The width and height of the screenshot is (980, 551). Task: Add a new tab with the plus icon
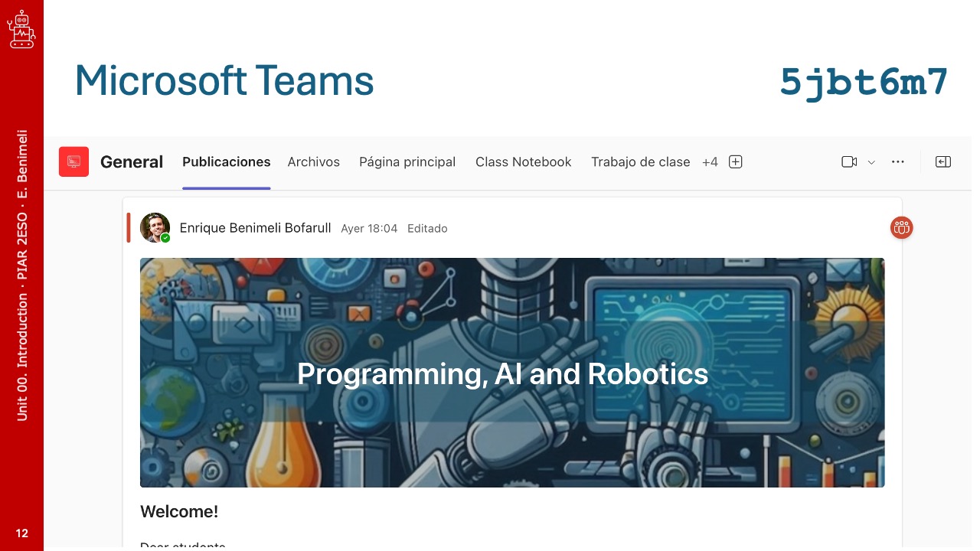point(735,161)
